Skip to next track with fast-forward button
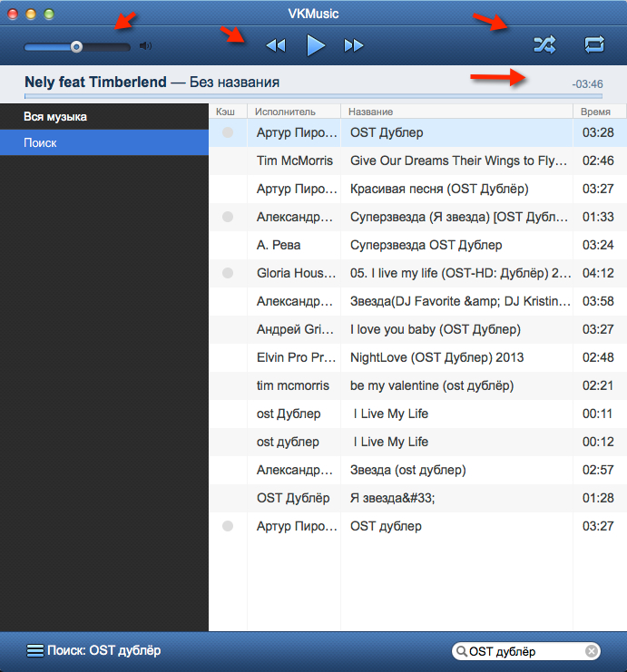The height and width of the screenshot is (672, 627). coord(353,45)
